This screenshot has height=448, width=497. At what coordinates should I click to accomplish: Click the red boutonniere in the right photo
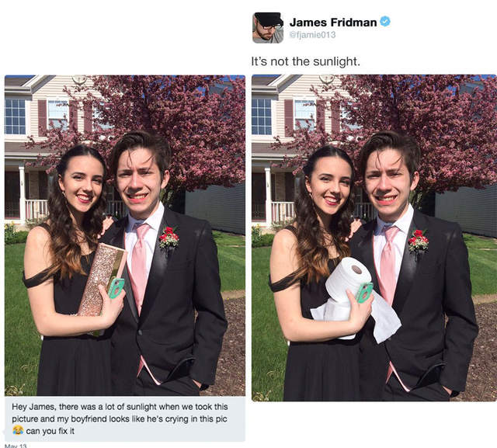(x=418, y=241)
